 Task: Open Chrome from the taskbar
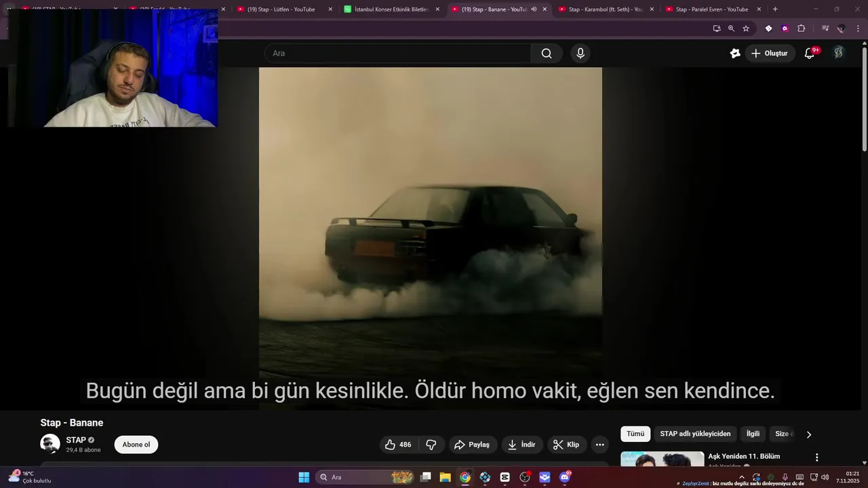click(x=465, y=477)
